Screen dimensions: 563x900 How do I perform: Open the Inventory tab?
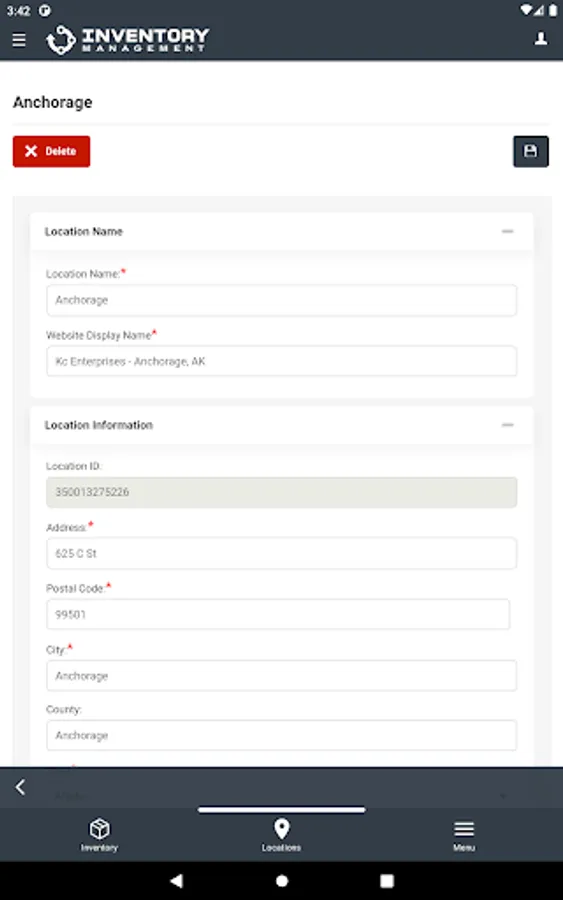tap(99, 835)
